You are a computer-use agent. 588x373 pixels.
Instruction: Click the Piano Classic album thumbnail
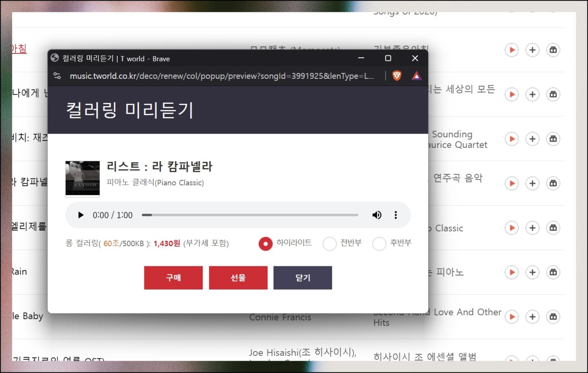[82, 179]
